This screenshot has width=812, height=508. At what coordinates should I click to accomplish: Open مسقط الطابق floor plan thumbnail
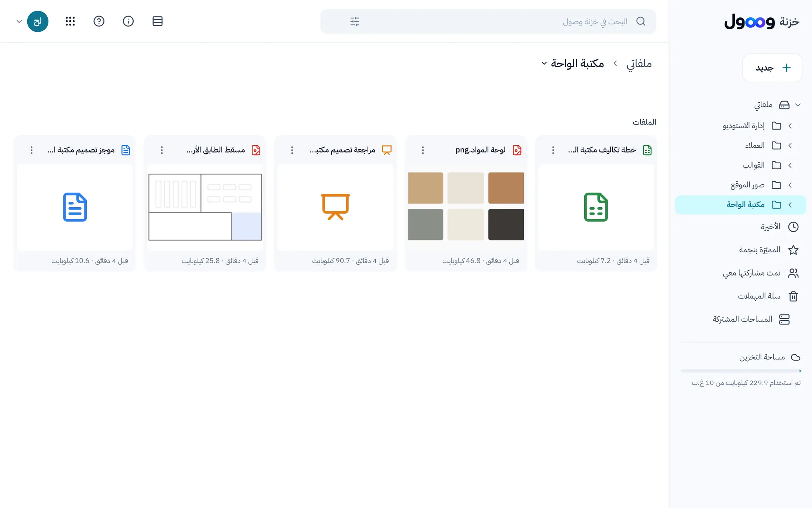pyautogui.click(x=205, y=207)
